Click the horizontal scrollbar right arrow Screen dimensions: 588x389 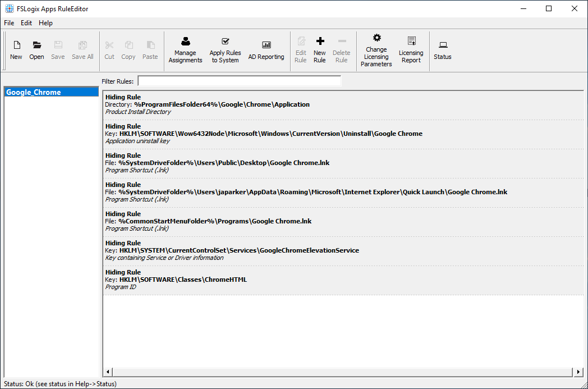[578, 372]
